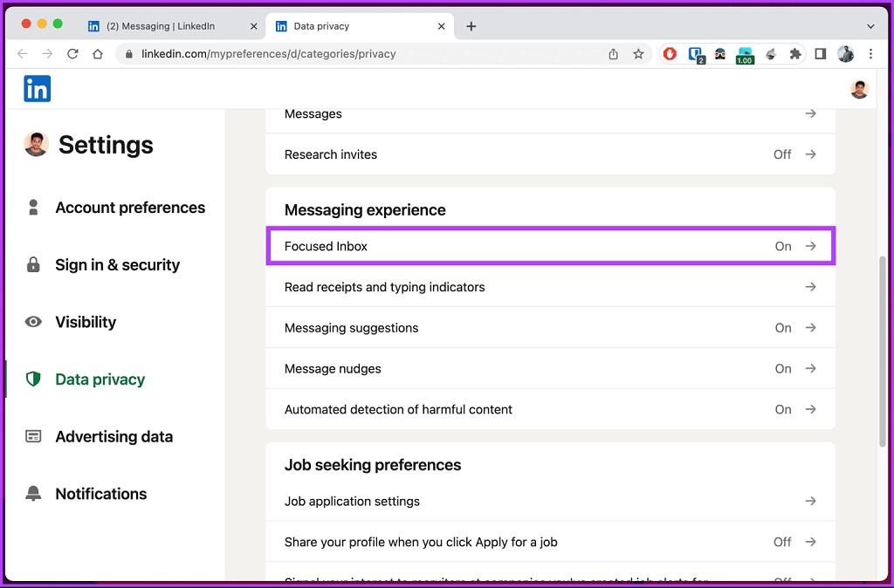
Task: Click the lock icon beside Sign in & security
Action: 33,265
